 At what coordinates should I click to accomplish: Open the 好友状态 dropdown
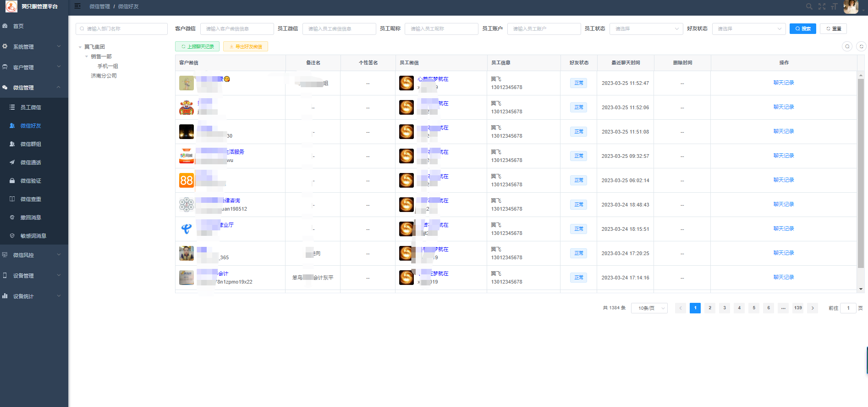tap(749, 29)
